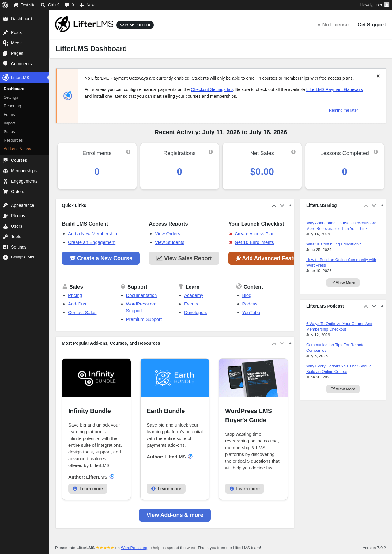Click the Pages icon in sidebar
The width and height of the screenshot is (392, 554).
pyautogui.click(x=6, y=53)
